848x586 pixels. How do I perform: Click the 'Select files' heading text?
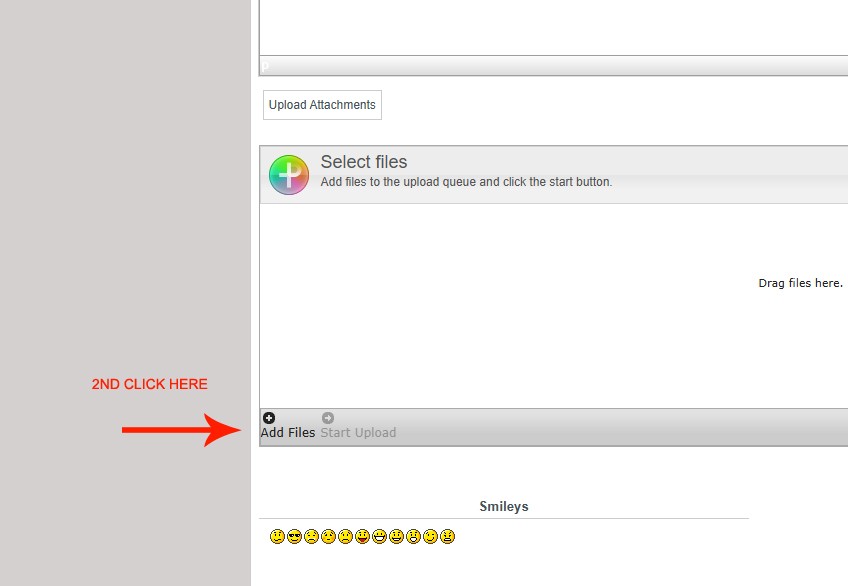point(364,162)
